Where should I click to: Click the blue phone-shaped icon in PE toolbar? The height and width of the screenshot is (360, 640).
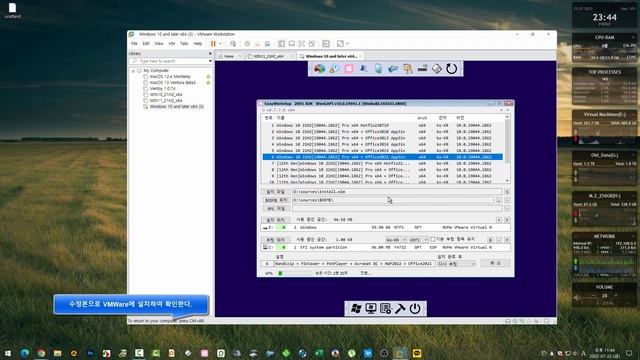coord(378,69)
